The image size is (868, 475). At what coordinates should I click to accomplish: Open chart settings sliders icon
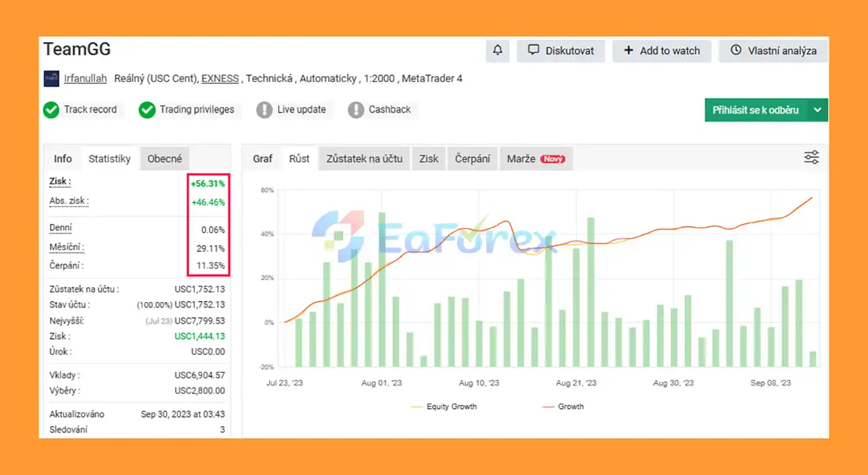point(811,158)
